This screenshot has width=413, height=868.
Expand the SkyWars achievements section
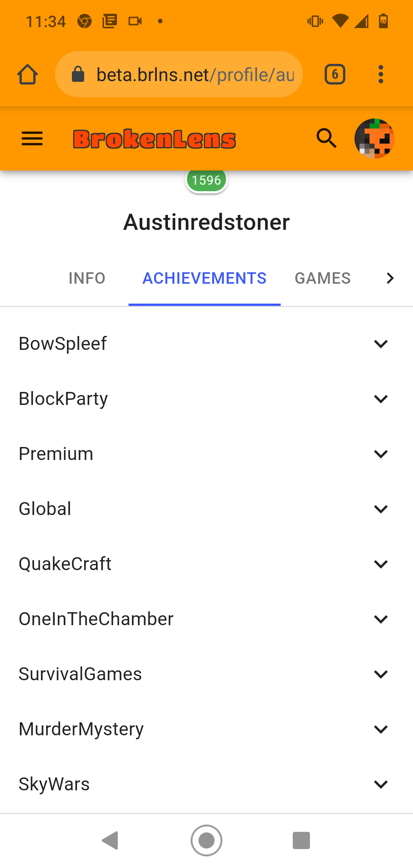coord(206,784)
